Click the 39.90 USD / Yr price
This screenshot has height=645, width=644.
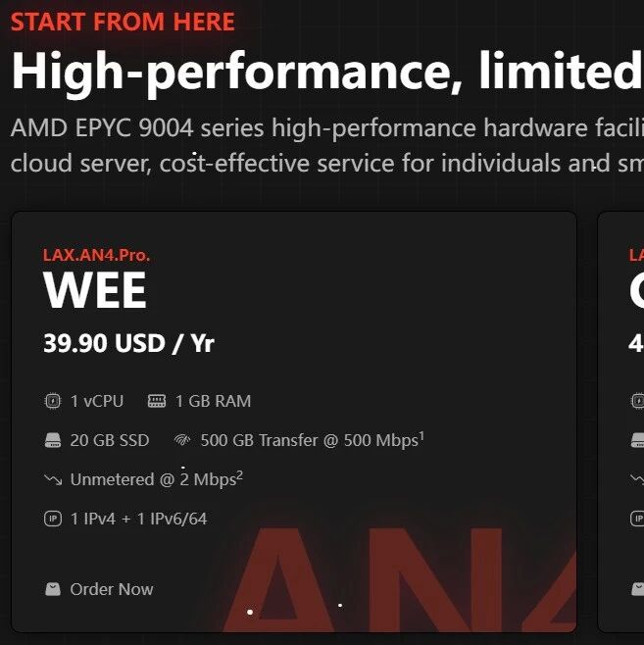pos(128,343)
